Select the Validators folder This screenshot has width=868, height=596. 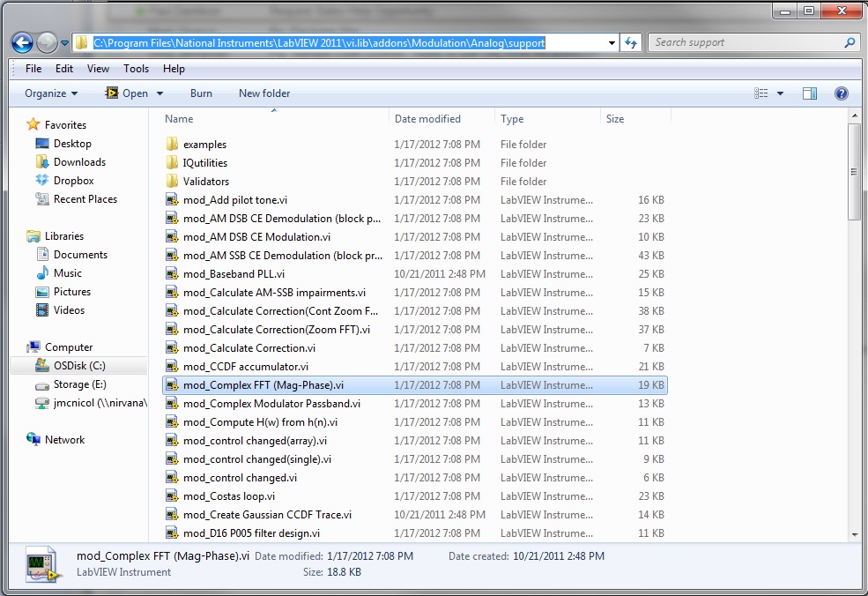coord(206,181)
